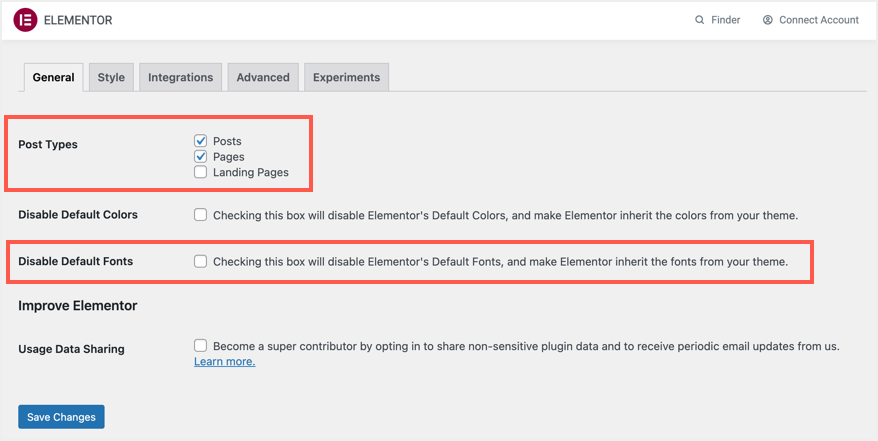The height and width of the screenshot is (441, 878).
Task: Open the Experiments tab
Action: pos(346,77)
